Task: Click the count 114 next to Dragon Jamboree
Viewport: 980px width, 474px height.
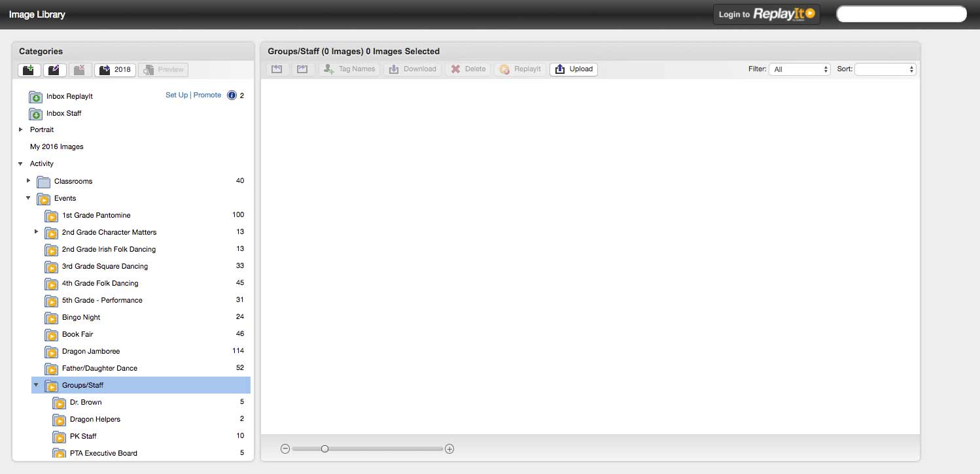Action: click(238, 351)
